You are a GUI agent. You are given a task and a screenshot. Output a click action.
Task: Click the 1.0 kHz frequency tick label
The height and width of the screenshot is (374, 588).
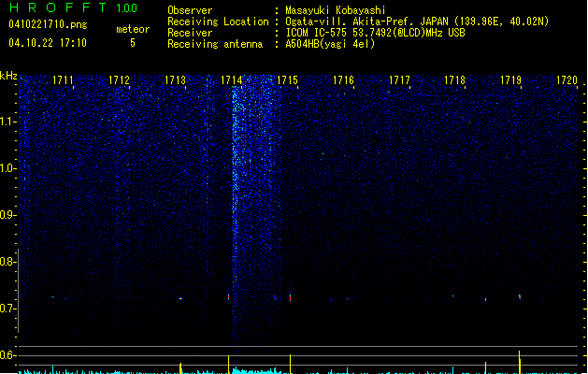pyautogui.click(x=7, y=168)
